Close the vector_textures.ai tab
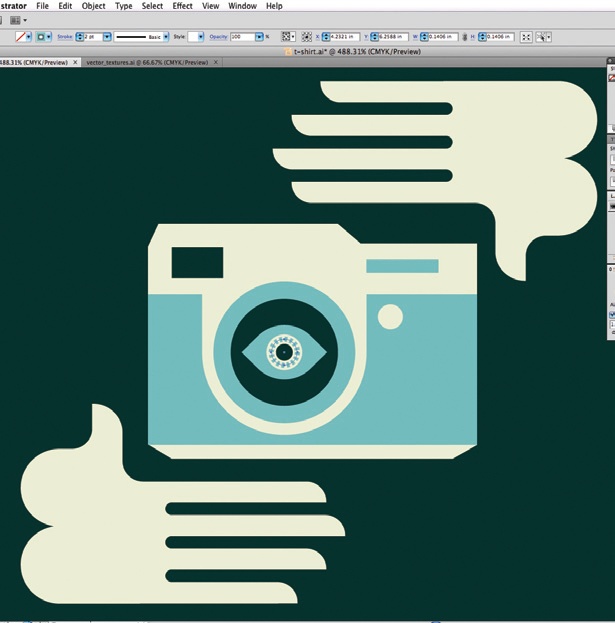The width and height of the screenshot is (615, 623). pyautogui.click(x=216, y=62)
